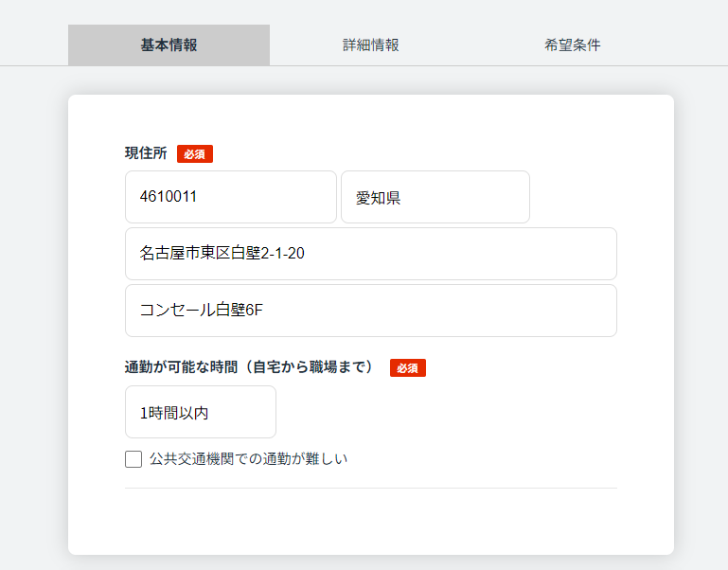728x570 pixels.
Task: Switch to the 詳細情報 tab
Action: (x=370, y=45)
